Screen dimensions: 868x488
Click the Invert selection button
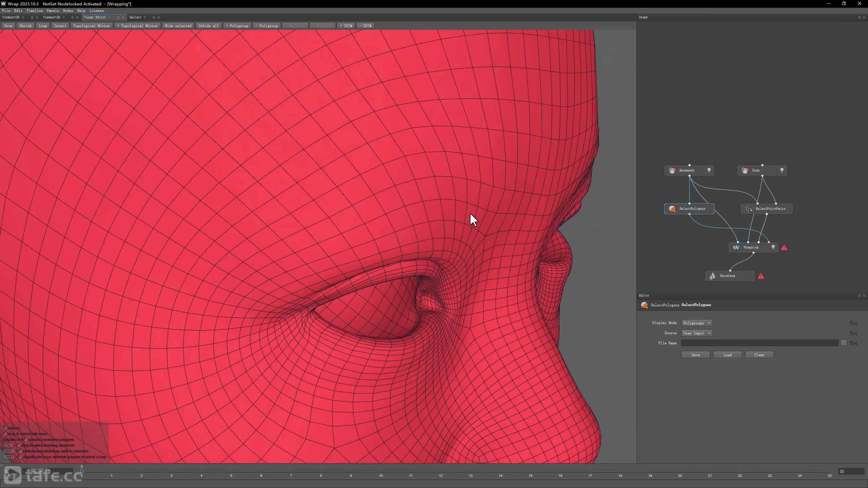coord(60,26)
